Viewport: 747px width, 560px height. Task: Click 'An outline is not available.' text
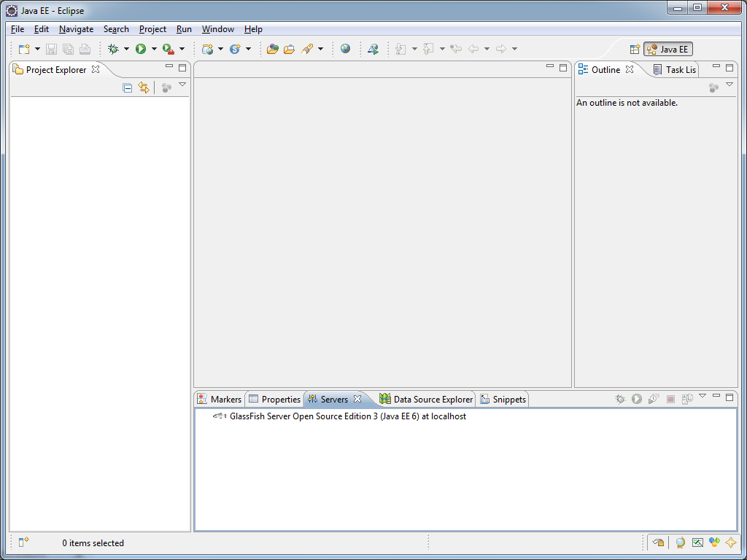click(627, 102)
